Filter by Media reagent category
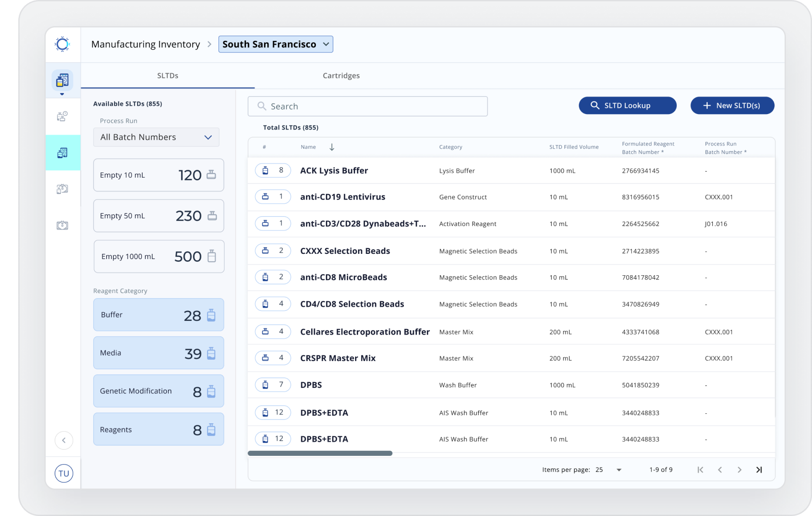Viewport: 812px width, 516px height. (159, 353)
